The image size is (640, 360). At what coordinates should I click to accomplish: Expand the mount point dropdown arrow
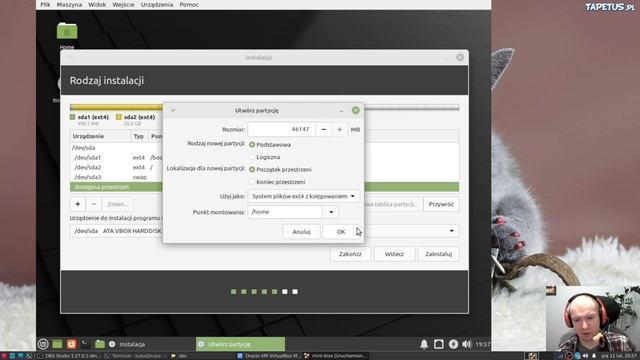pyautogui.click(x=331, y=212)
